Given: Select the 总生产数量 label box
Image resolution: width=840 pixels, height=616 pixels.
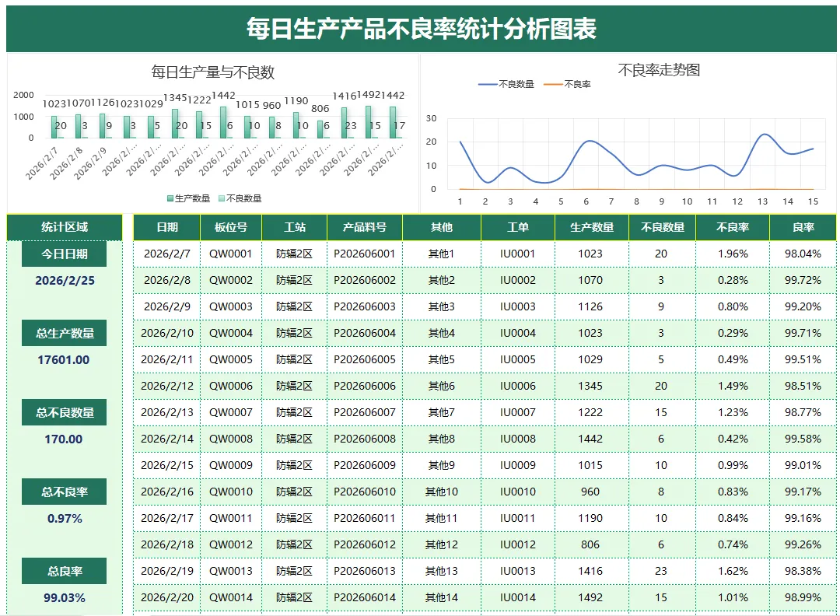Looking at the screenshot, I should [65, 333].
